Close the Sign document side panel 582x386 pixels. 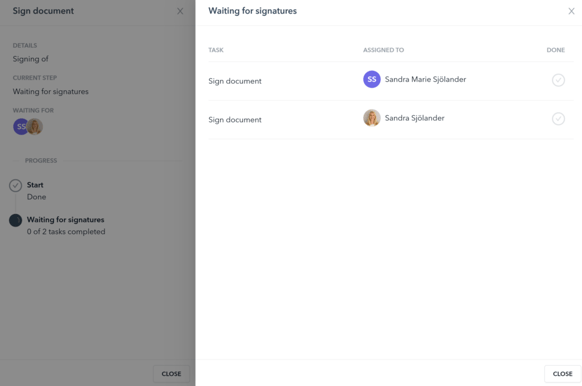tap(180, 11)
